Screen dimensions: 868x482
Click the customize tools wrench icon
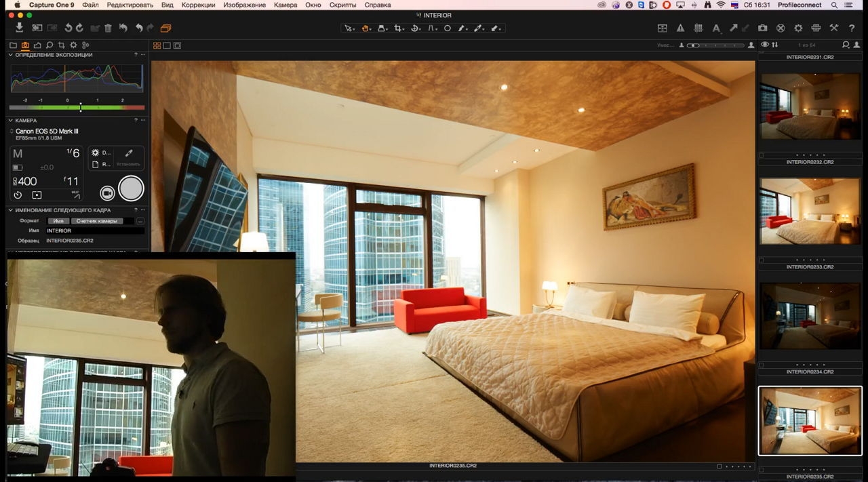[x=834, y=28]
